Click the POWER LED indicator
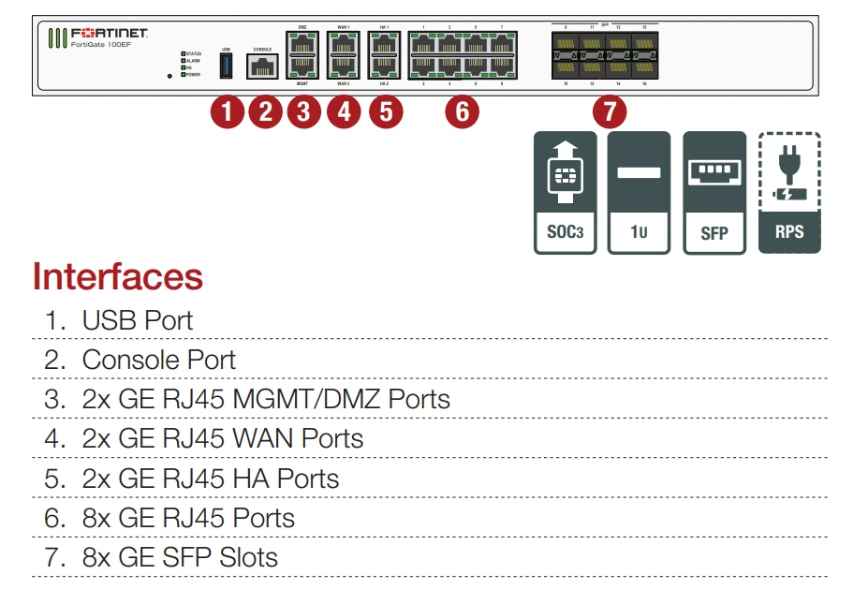Viewport: 868px width, 604px height. tap(184, 74)
